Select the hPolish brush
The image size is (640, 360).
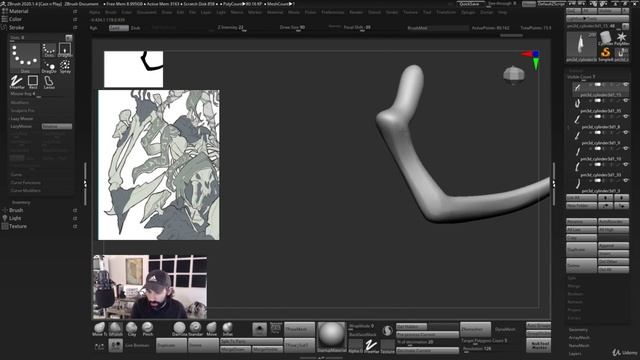coord(116,329)
